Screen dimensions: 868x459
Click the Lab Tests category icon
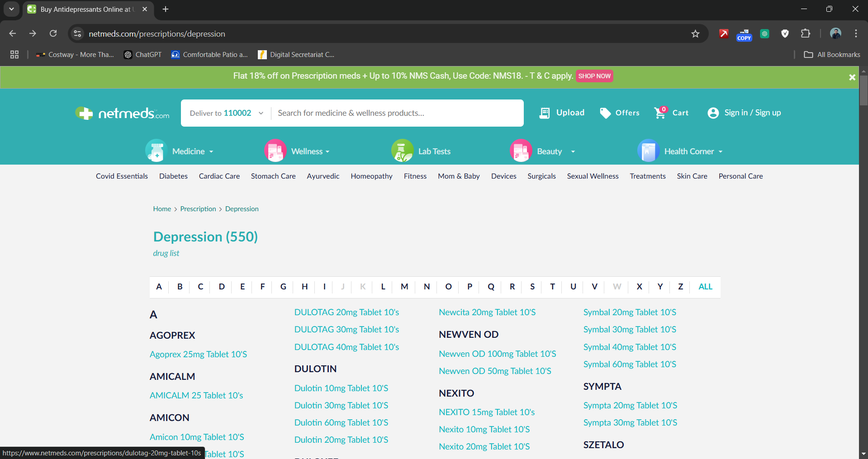403,151
